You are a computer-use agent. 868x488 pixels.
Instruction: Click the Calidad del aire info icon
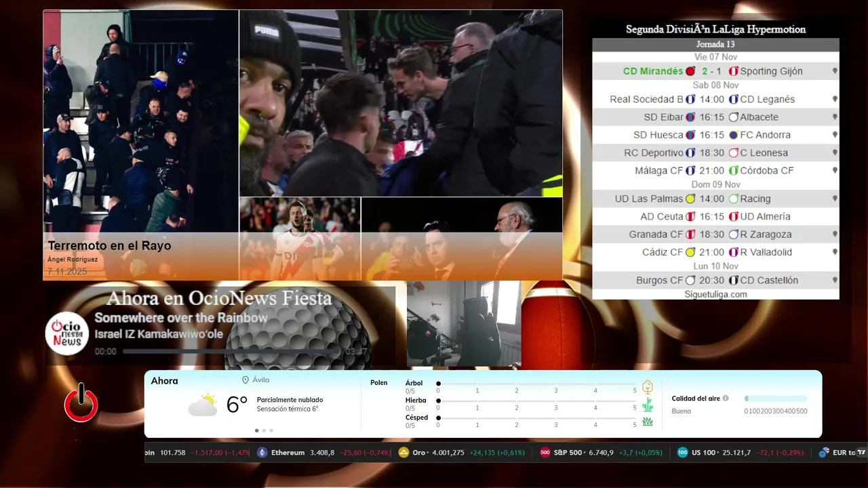(726, 399)
